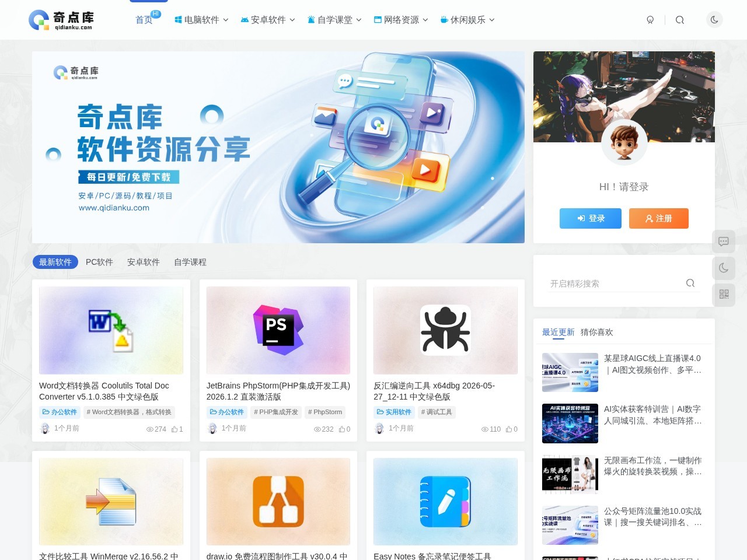Open the draw.io 免费流程图制作工具 title
The width and height of the screenshot is (747, 560).
(277, 556)
